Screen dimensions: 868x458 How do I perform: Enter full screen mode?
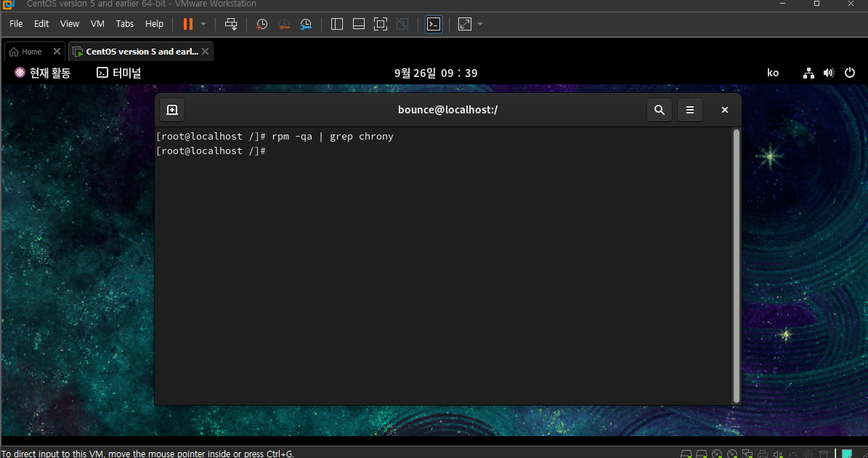click(381, 24)
